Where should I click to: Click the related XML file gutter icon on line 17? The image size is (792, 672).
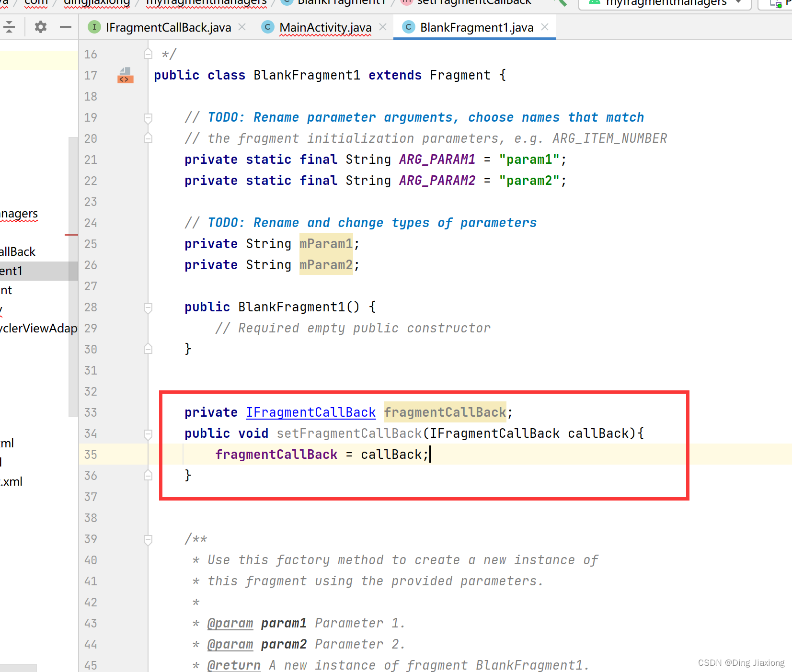point(125,75)
